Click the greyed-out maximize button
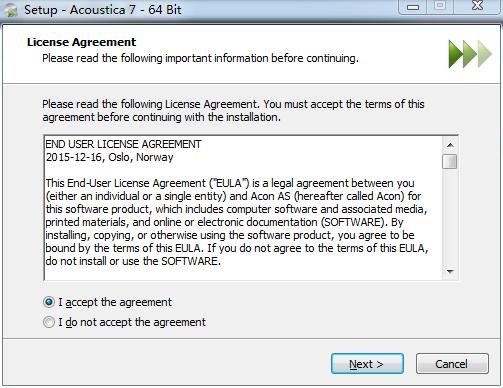This screenshot has height=388, width=503. coord(440,6)
